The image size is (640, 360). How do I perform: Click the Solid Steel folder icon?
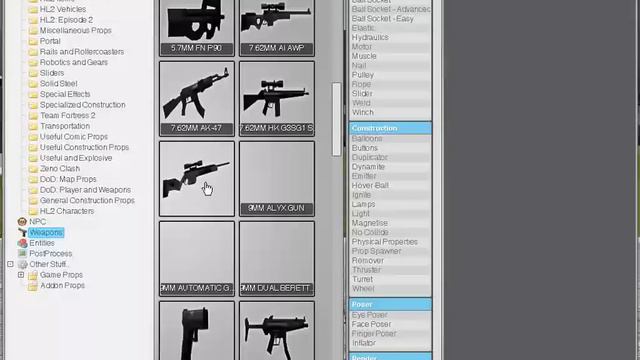click(x=33, y=84)
